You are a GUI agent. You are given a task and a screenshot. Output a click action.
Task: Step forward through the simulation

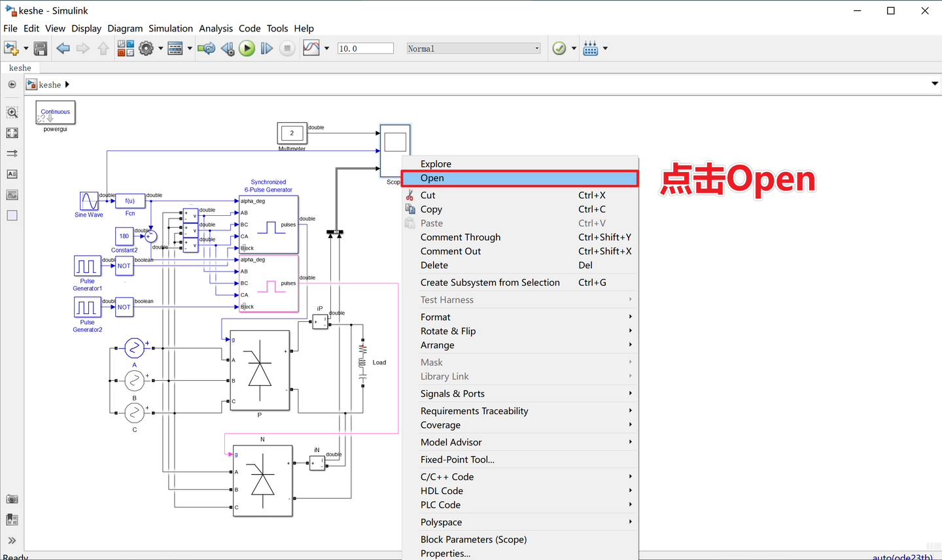268,48
